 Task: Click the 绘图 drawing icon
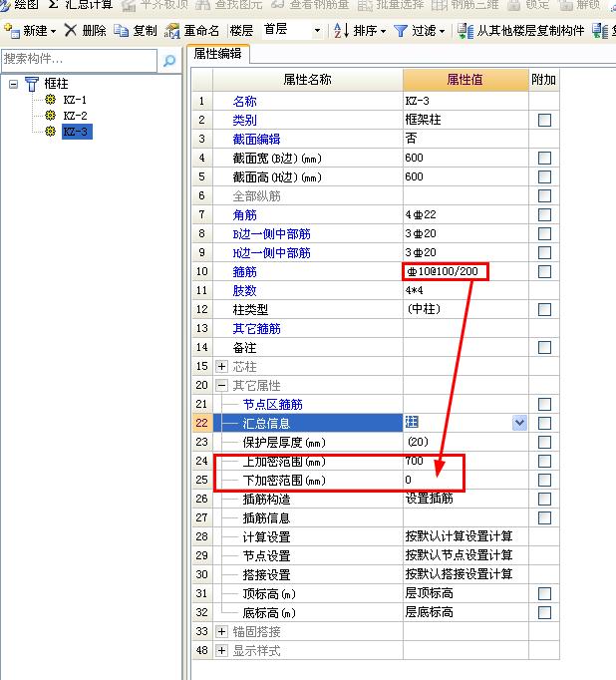click(5, 5)
